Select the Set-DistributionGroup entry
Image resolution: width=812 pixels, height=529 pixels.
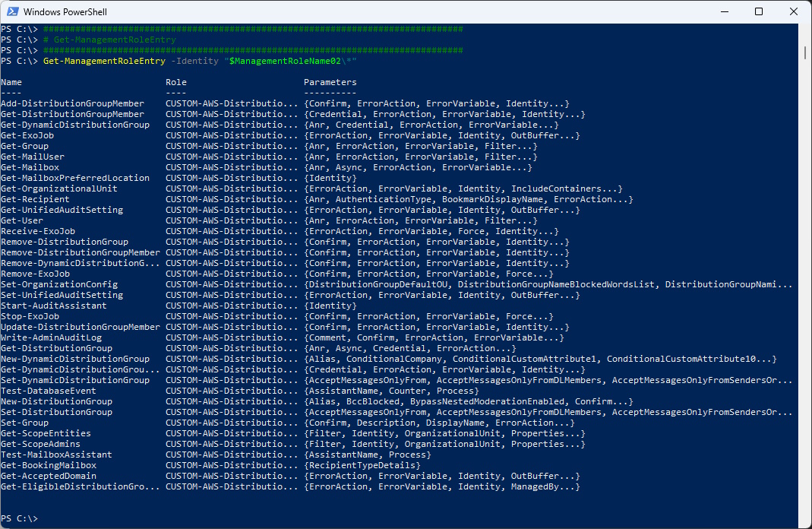[x=56, y=412]
